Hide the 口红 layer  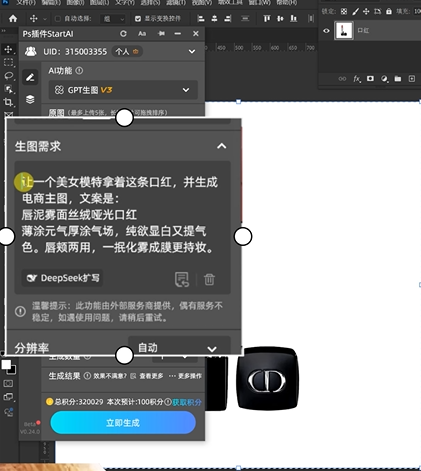326,31
